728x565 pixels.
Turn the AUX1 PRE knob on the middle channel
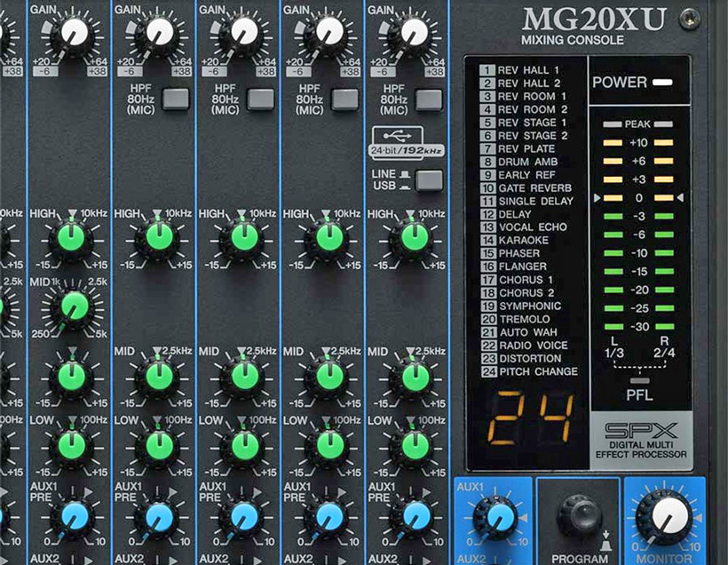tap(243, 517)
